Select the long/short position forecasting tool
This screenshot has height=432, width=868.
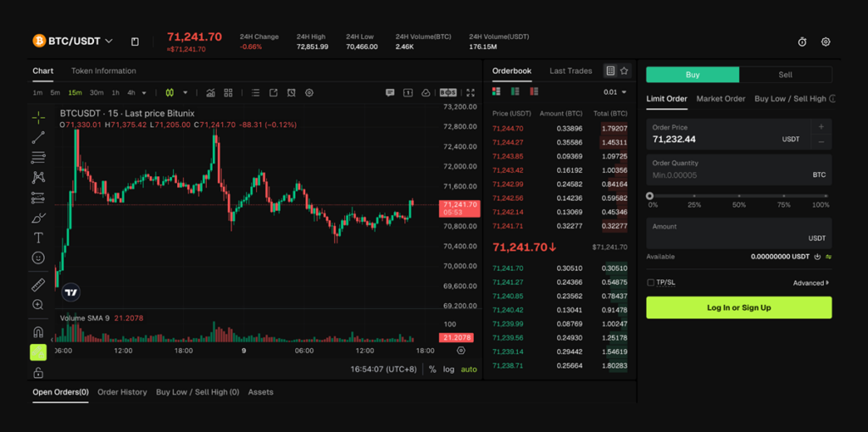coord(38,197)
